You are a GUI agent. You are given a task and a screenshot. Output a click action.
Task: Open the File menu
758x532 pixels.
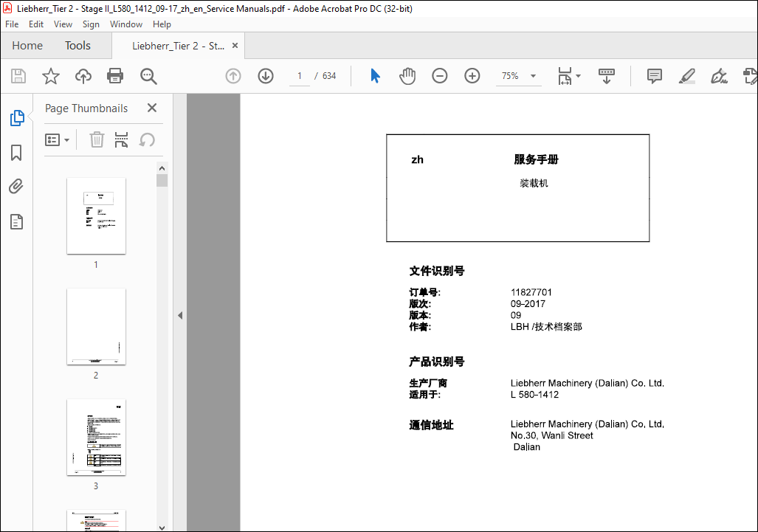point(12,24)
